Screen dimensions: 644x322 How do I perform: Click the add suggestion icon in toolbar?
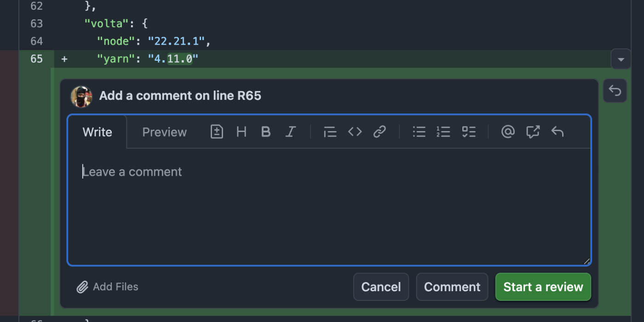pos(217,132)
